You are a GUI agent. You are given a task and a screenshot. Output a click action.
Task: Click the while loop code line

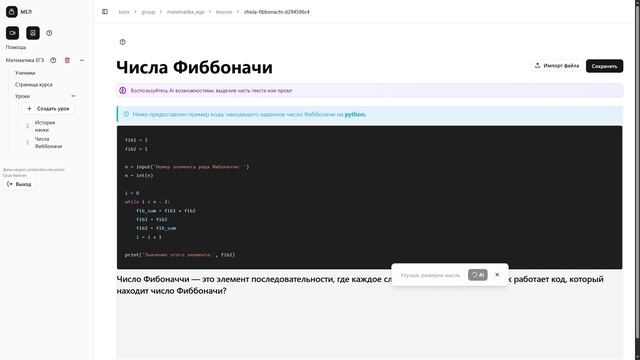pos(147,202)
